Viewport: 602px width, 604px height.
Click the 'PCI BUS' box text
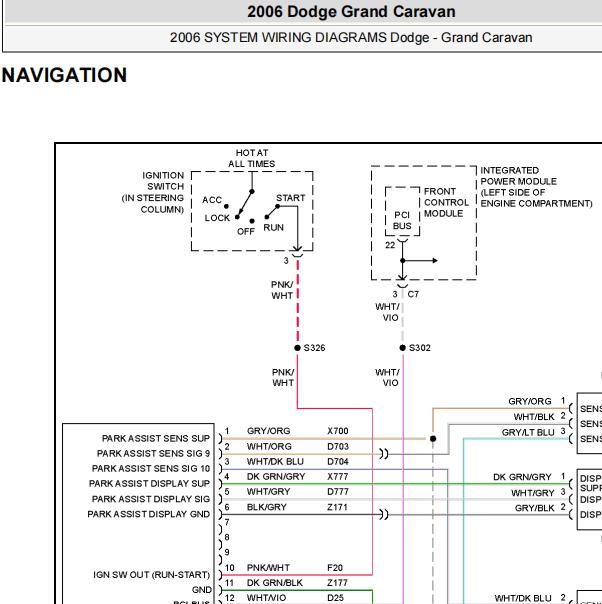pos(402,220)
